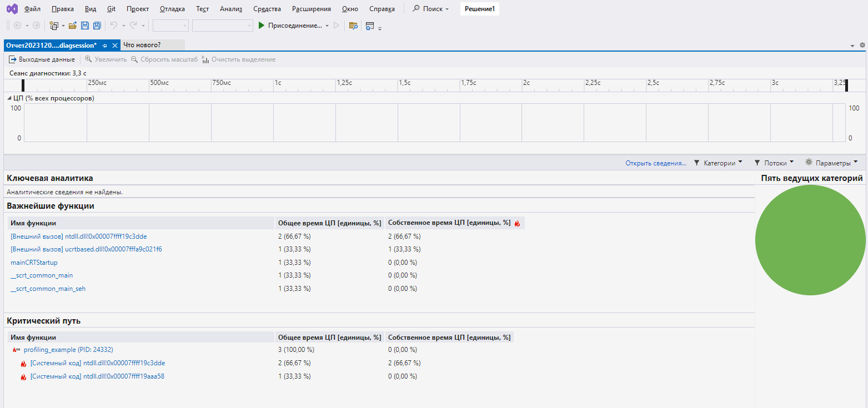This screenshot has width=868, height=408.
Task: Click the New Project toolbar icon
Action: coord(54,26)
